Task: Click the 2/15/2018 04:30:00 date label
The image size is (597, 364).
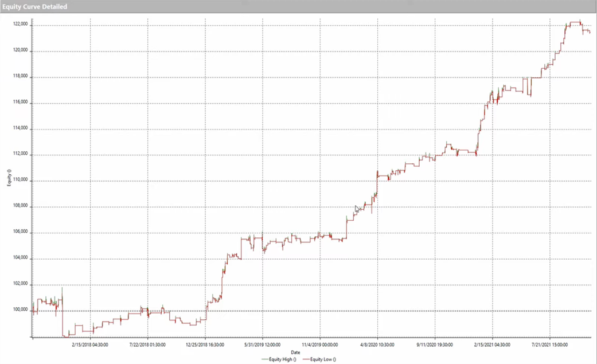Action: [89, 345]
